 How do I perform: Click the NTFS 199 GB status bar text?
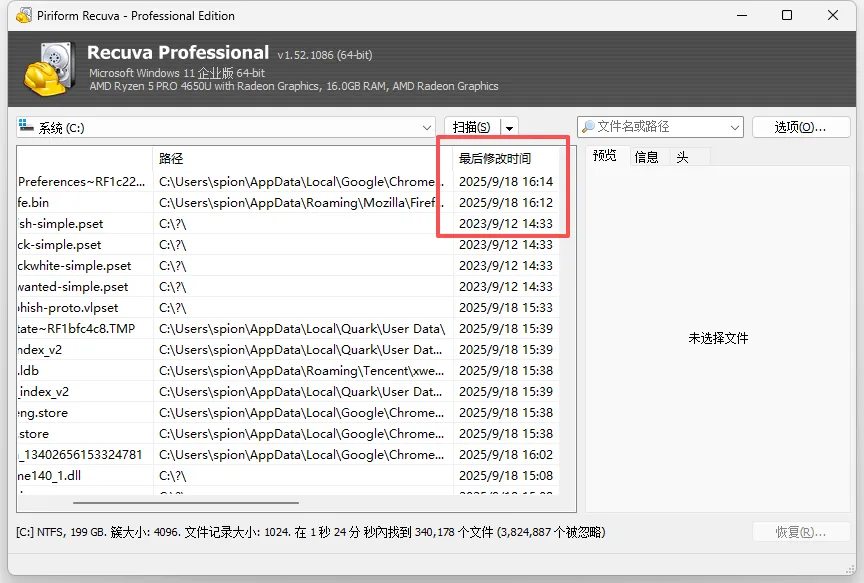310,532
